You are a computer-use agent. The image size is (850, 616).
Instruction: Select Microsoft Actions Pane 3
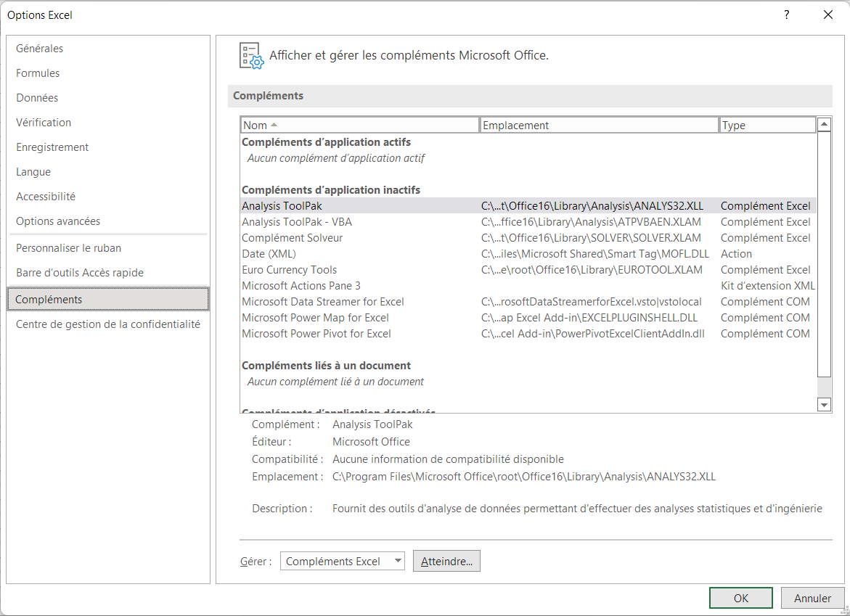(x=528, y=286)
